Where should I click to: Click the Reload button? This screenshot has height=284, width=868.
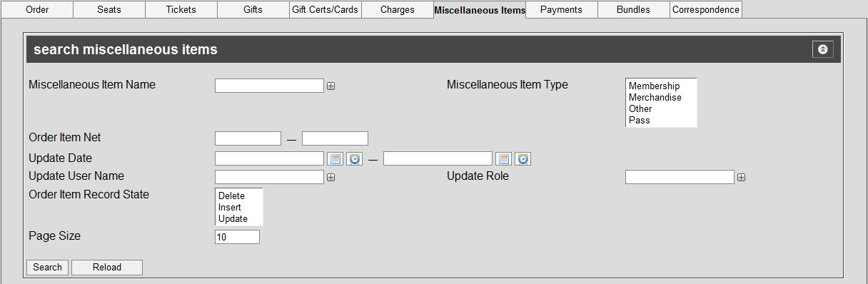[107, 268]
